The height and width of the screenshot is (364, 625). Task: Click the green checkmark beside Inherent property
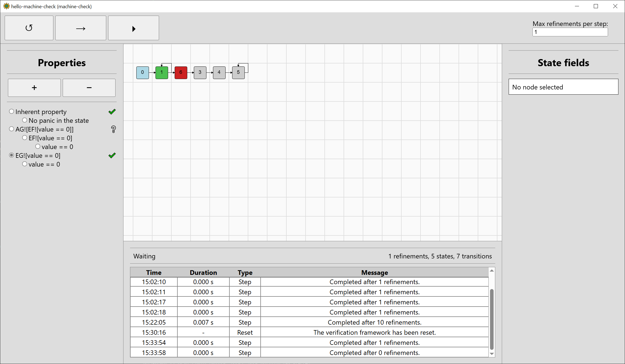112,112
